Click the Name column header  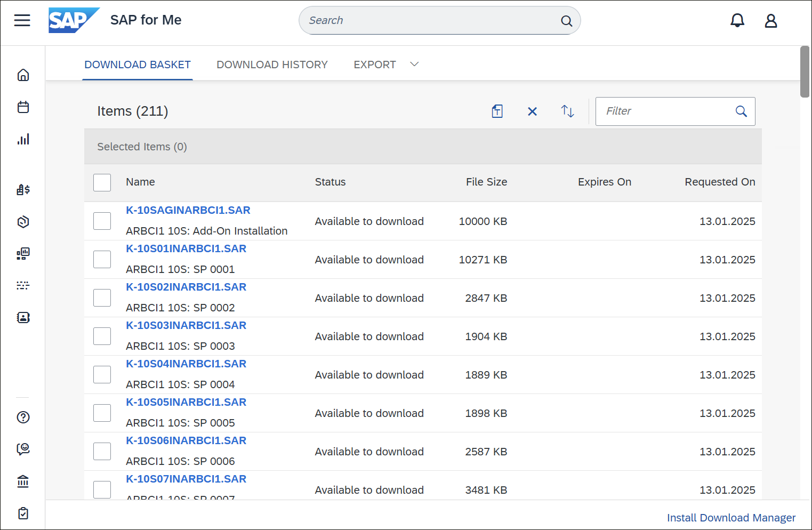[140, 182]
